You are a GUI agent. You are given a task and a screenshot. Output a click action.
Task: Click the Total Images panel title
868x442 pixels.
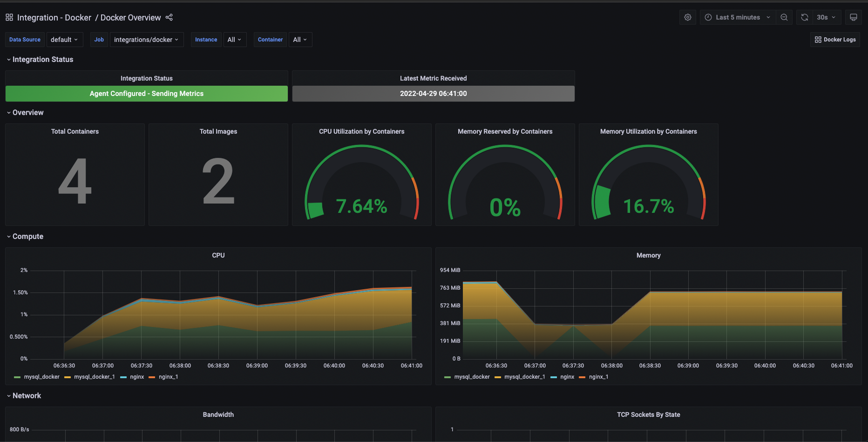click(x=218, y=131)
